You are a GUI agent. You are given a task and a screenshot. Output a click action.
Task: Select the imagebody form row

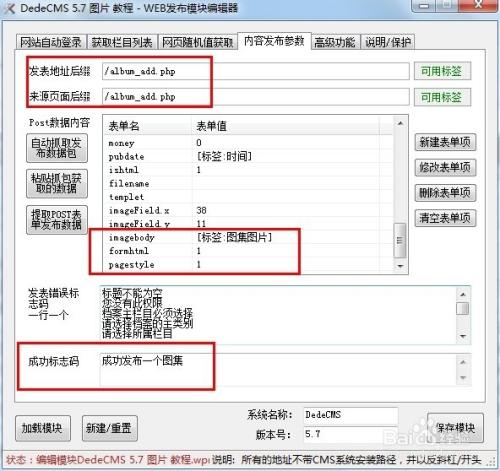[x=248, y=237]
